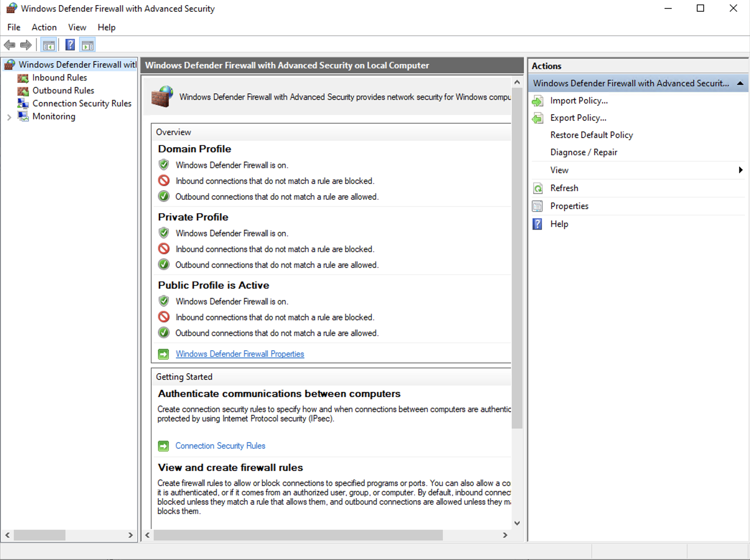Select Windows Defender Firewall root tree label
This screenshot has width=750, height=560.
(78, 65)
